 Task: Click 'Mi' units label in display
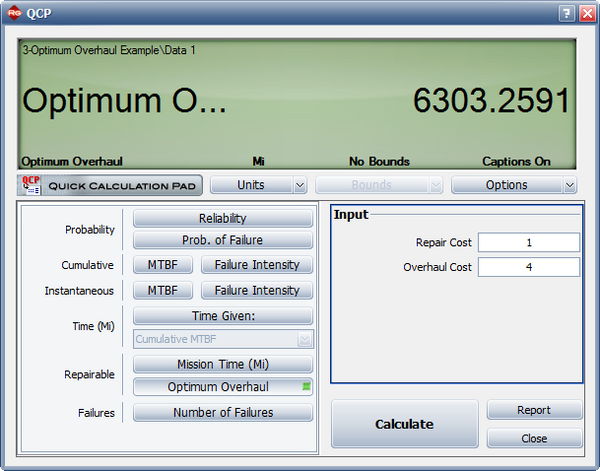coord(258,161)
